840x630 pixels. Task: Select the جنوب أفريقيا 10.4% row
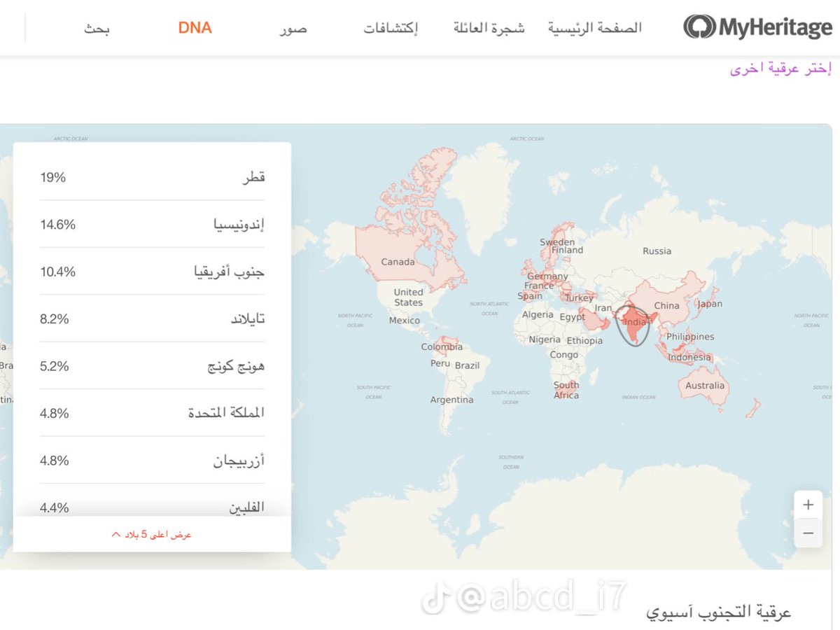coord(152,271)
